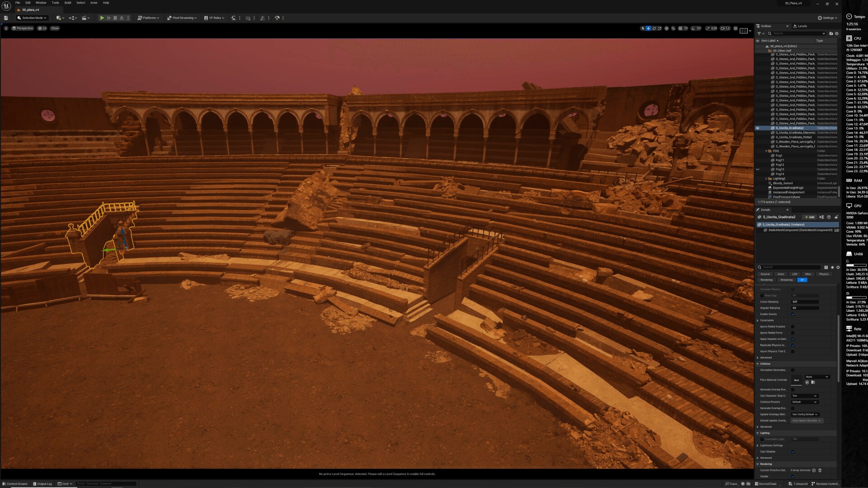Select the rotate gizmo tool

(654, 28)
